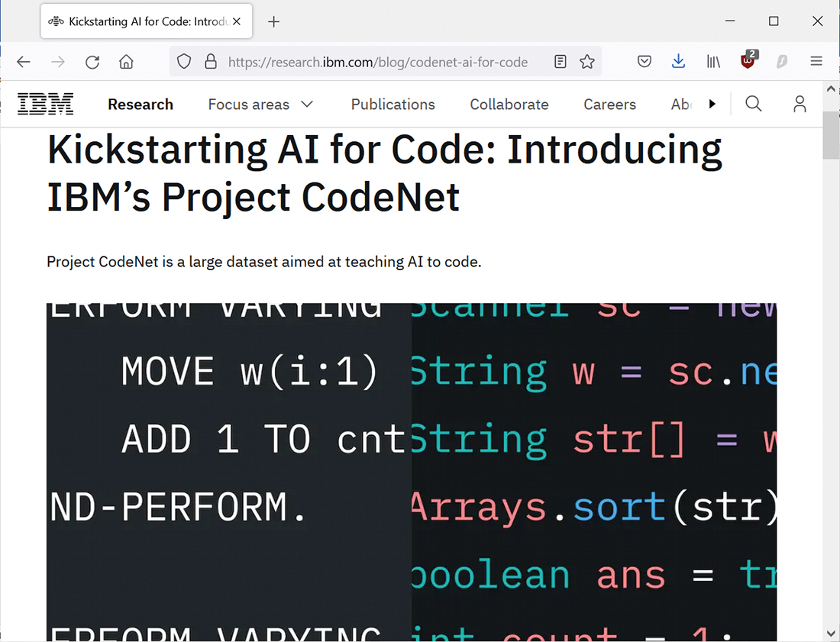Click the IBM logo
This screenshot has height=642, width=840.
[x=46, y=104]
